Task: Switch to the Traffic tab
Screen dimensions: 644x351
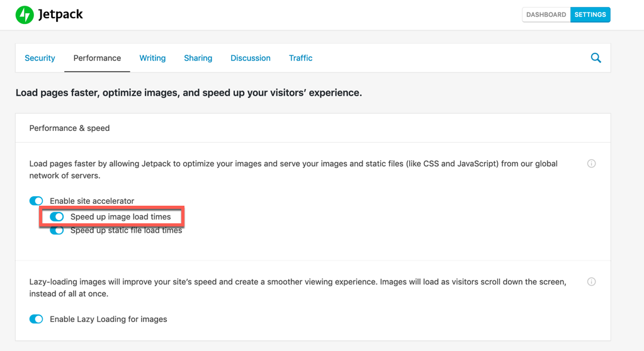Action: point(300,58)
